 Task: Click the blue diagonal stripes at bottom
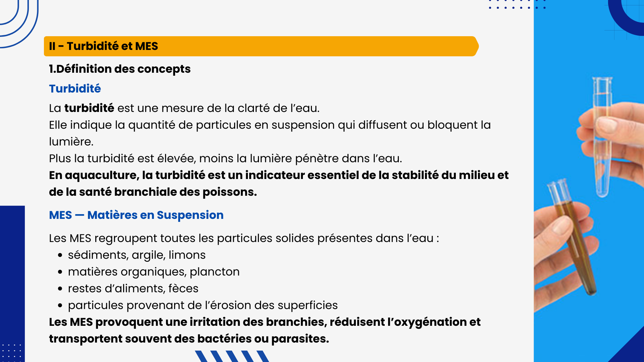pos(232,356)
